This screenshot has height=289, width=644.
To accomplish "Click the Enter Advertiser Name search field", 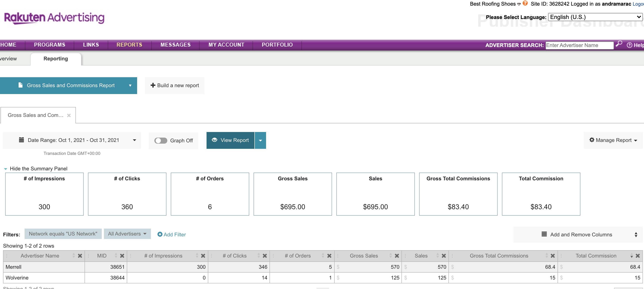I will click(580, 45).
